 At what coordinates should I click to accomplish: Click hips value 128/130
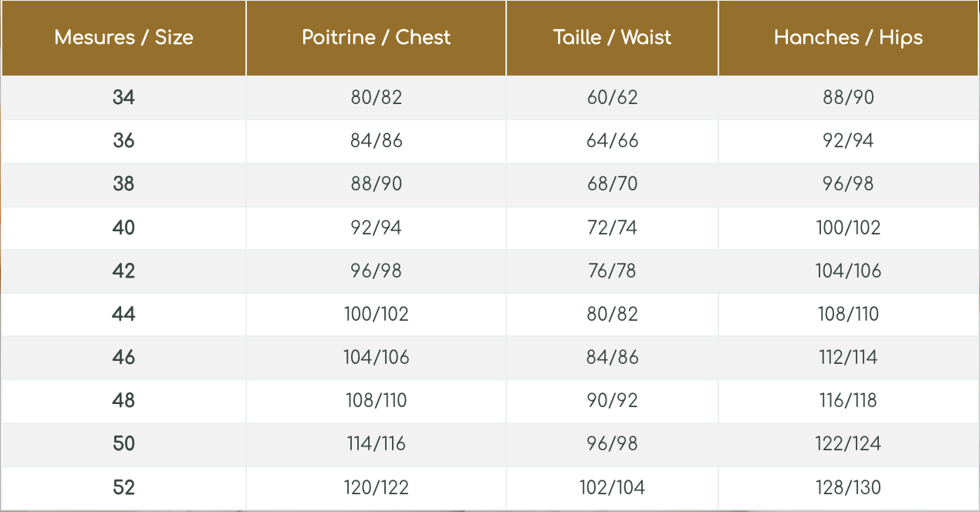pyautogui.click(x=848, y=487)
